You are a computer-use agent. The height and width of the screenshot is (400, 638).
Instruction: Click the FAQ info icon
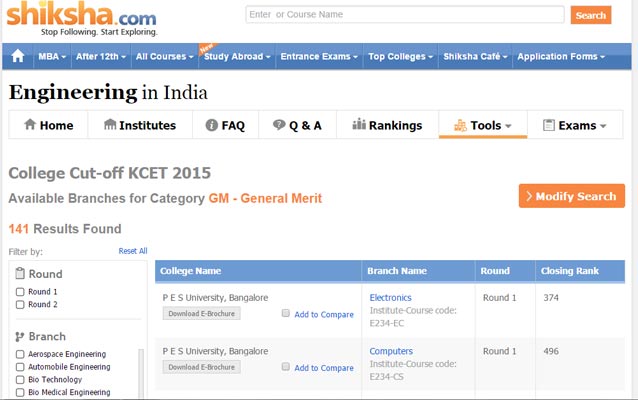pyautogui.click(x=211, y=126)
